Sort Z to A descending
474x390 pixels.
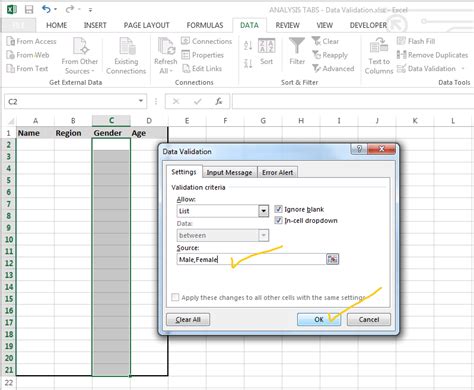click(x=248, y=63)
